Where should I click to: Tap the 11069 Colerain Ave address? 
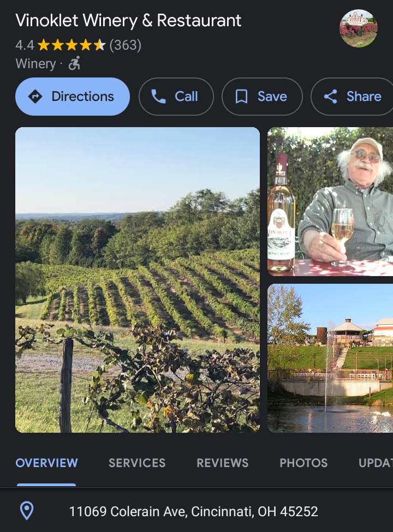click(x=193, y=511)
